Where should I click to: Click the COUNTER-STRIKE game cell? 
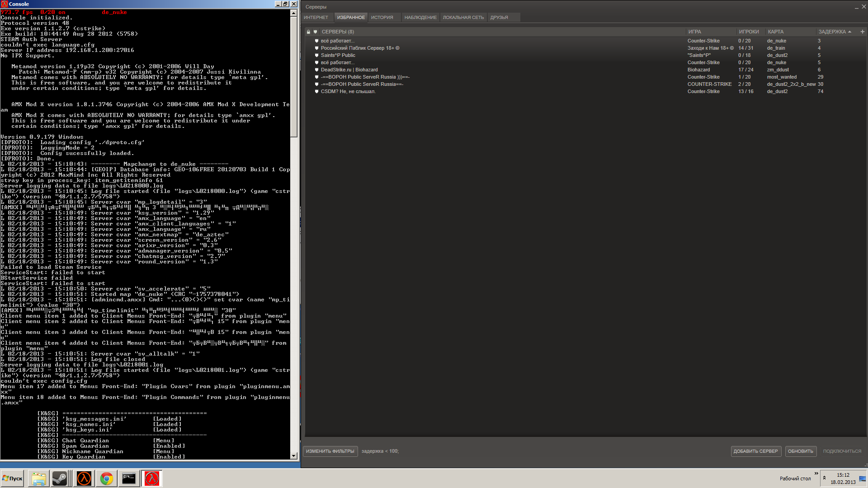(x=709, y=84)
